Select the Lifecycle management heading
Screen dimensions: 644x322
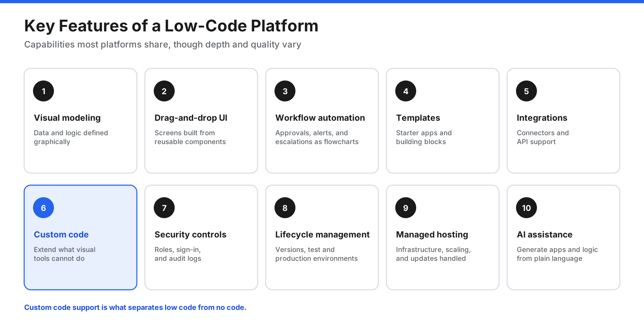322,235
